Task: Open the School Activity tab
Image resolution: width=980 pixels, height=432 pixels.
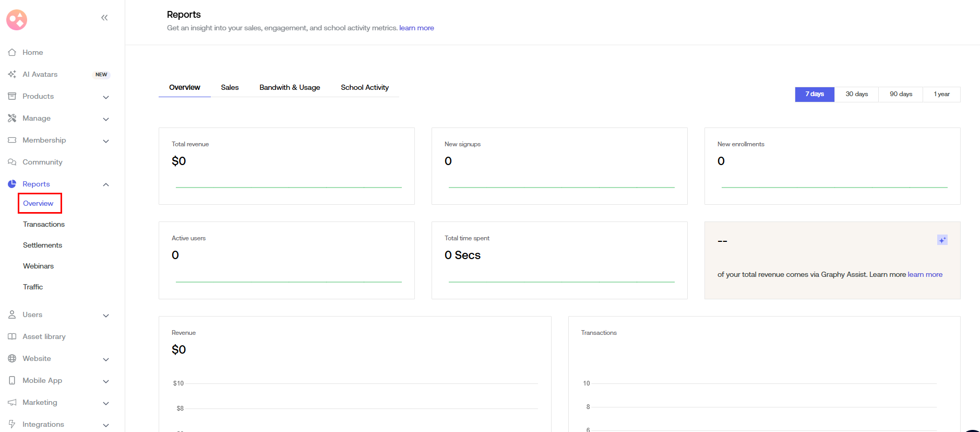Action: (x=364, y=87)
